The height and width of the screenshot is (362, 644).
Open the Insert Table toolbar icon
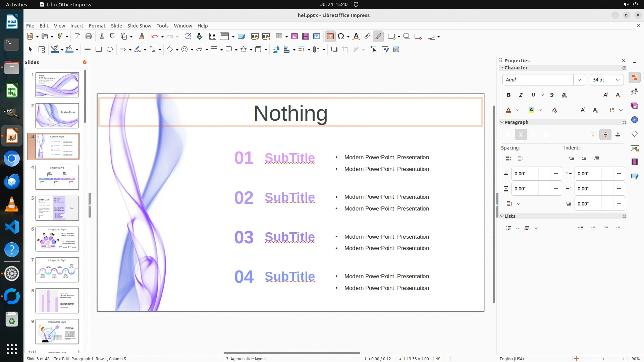pos(279,37)
